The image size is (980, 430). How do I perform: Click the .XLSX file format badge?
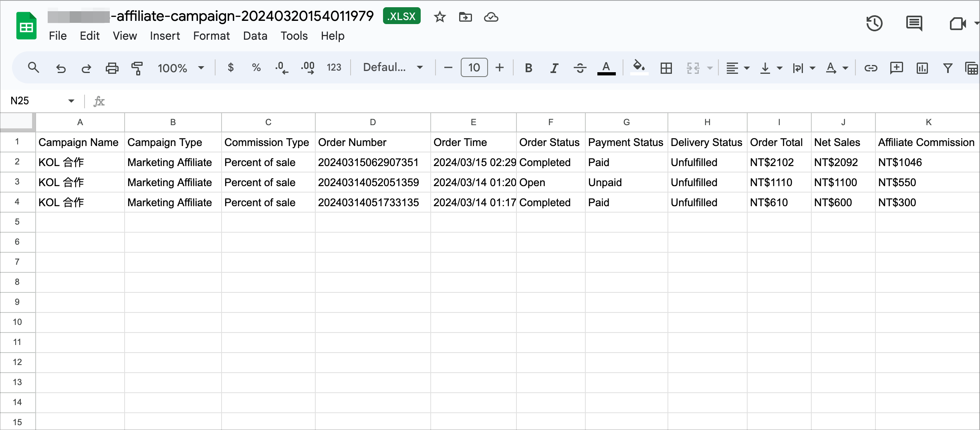pos(401,16)
